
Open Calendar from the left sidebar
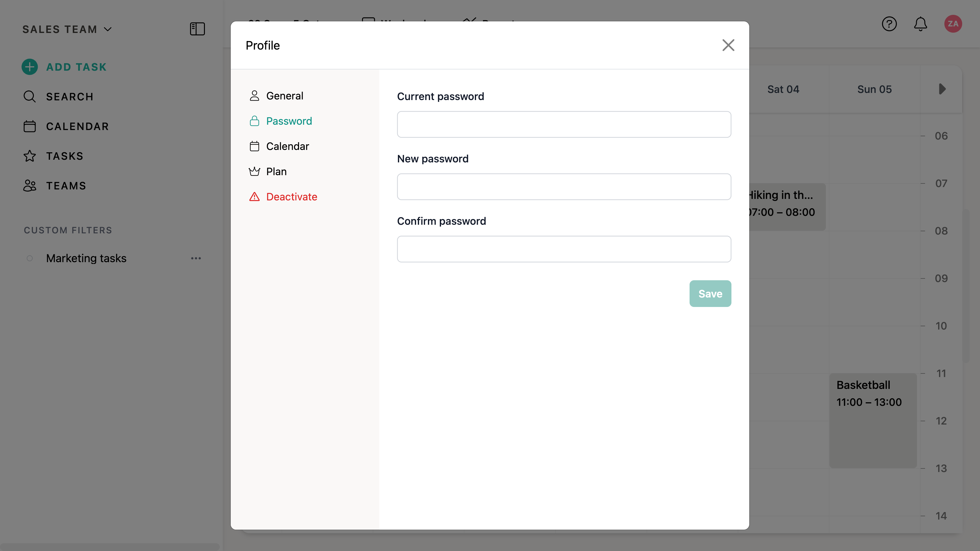click(x=77, y=126)
